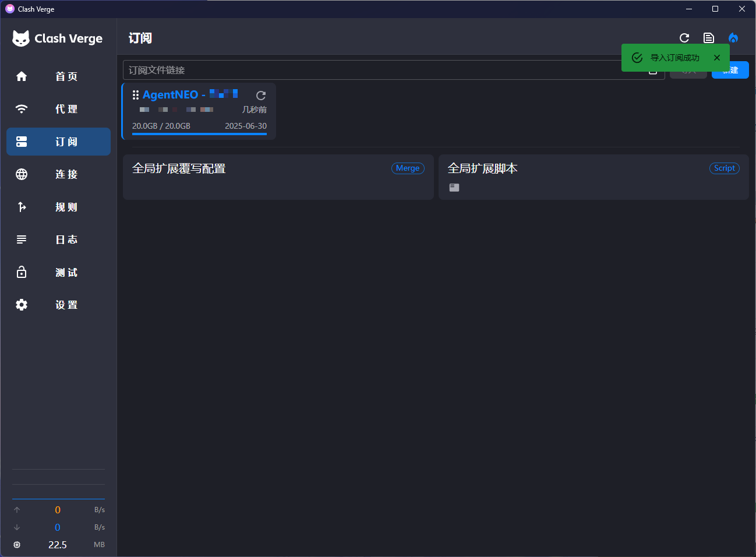Screen dimensions: 756x557
Task: Click the globe connections icon
Action: (22, 174)
